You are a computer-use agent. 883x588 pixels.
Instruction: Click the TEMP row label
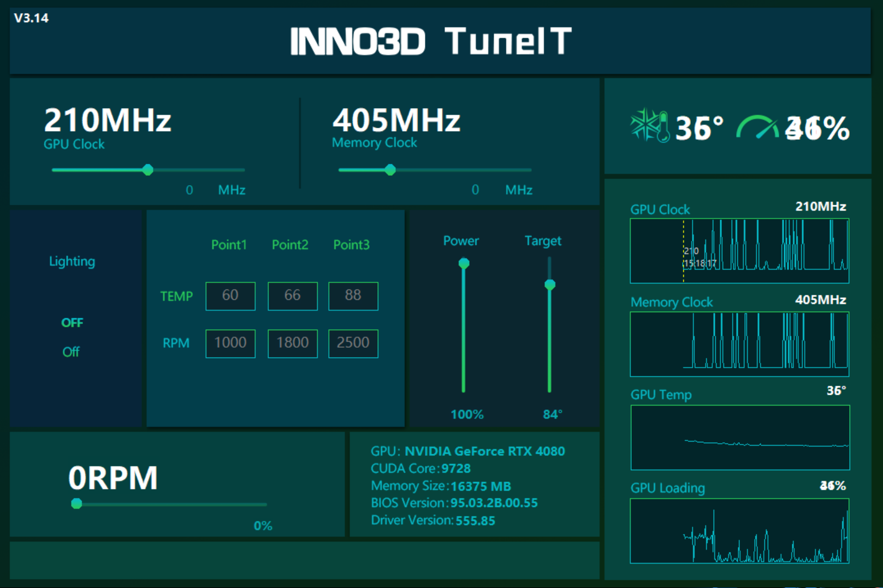point(176,296)
